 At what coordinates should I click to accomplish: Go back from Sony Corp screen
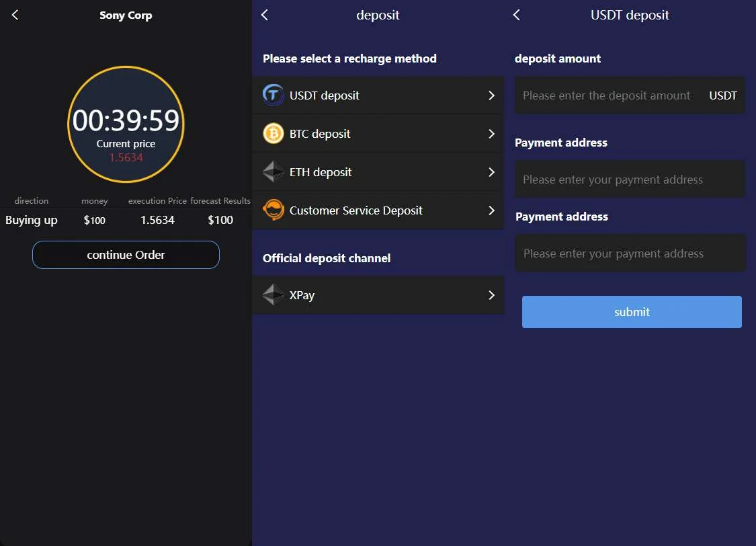click(x=15, y=15)
